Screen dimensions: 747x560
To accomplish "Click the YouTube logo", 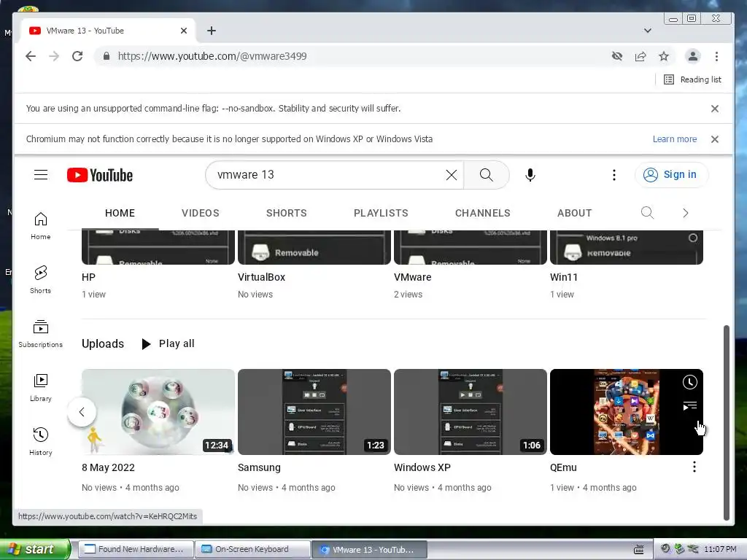I will (99, 175).
